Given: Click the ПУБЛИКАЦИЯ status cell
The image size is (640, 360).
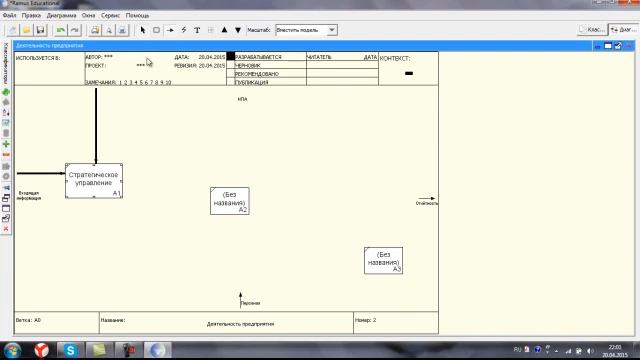Looking at the screenshot, I should pos(270,82).
